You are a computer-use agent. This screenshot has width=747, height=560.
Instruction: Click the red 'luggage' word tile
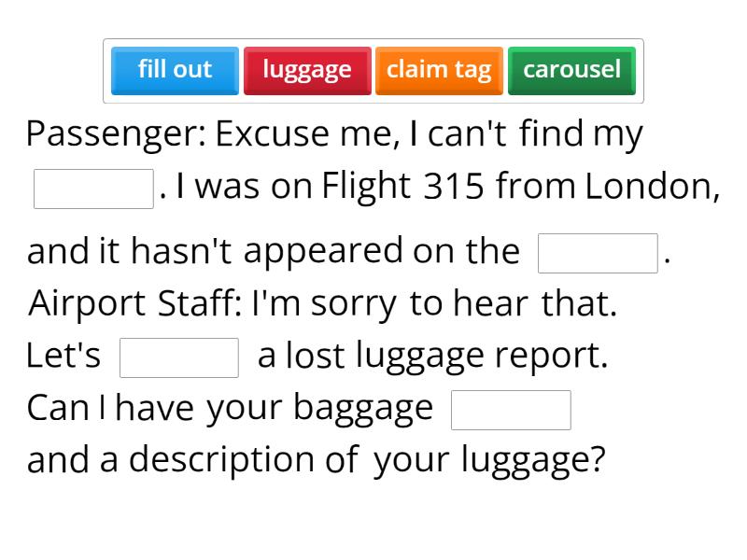(307, 69)
